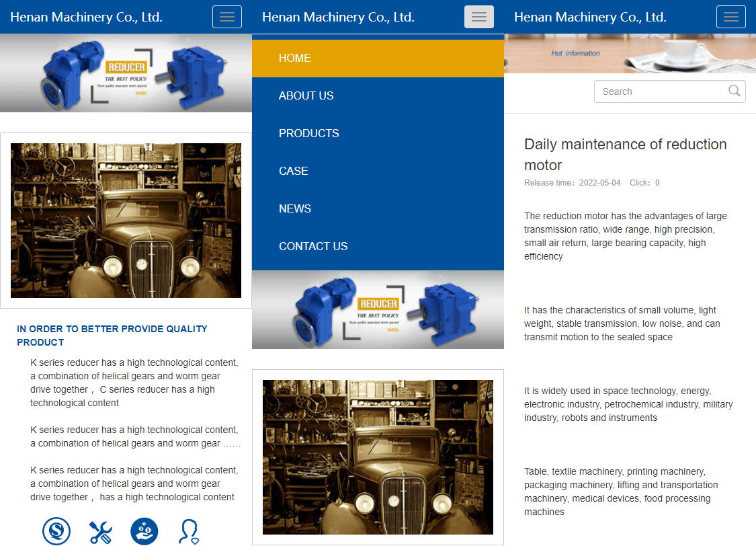This screenshot has height=546, width=756.
Task: Click the search magnifier icon
Action: 734,91
